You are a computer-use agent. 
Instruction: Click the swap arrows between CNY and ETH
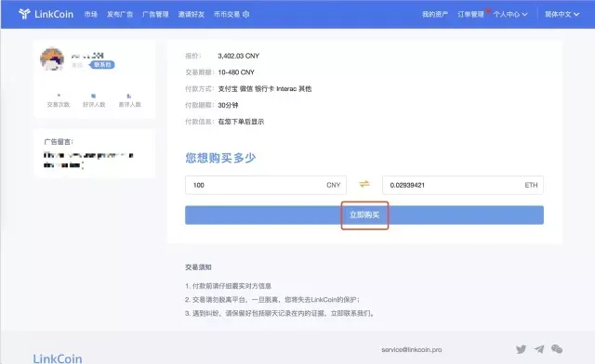[x=364, y=184]
